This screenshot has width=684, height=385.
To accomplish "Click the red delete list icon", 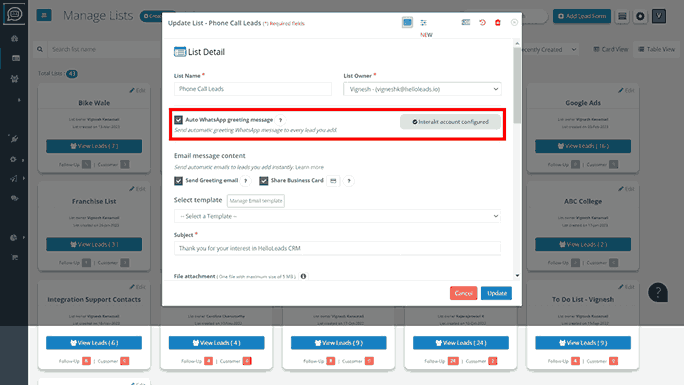I will pos(498,22).
